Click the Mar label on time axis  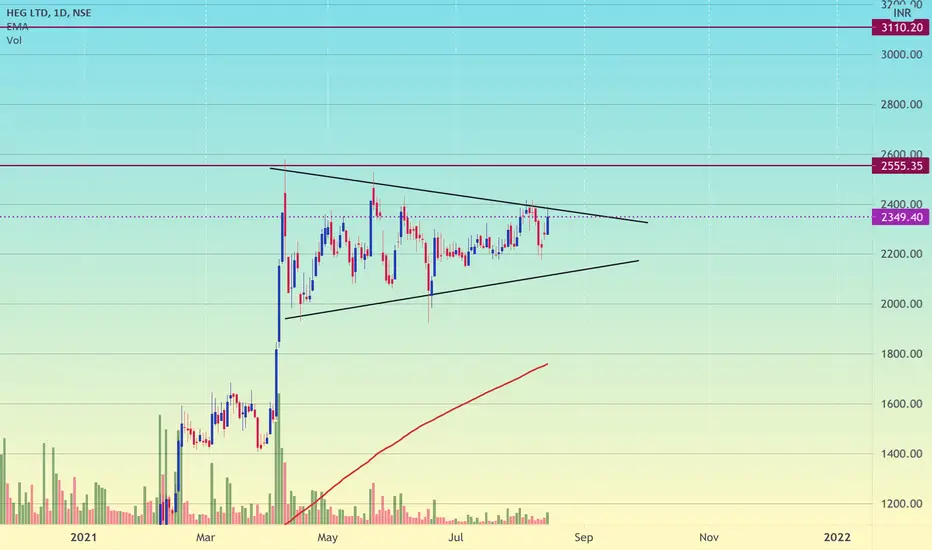pos(205,538)
